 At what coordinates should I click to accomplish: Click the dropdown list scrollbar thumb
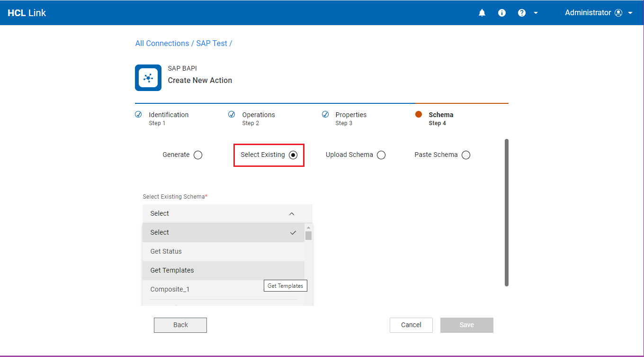pyautogui.click(x=309, y=236)
